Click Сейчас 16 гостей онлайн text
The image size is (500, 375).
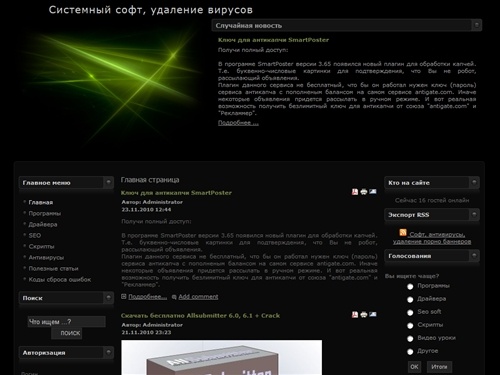pyautogui.click(x=432, y=200)
